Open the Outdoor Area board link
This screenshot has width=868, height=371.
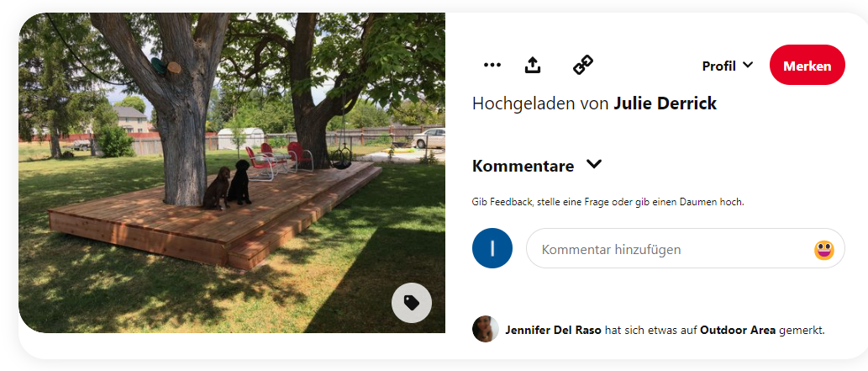click(x=738, y=331)
